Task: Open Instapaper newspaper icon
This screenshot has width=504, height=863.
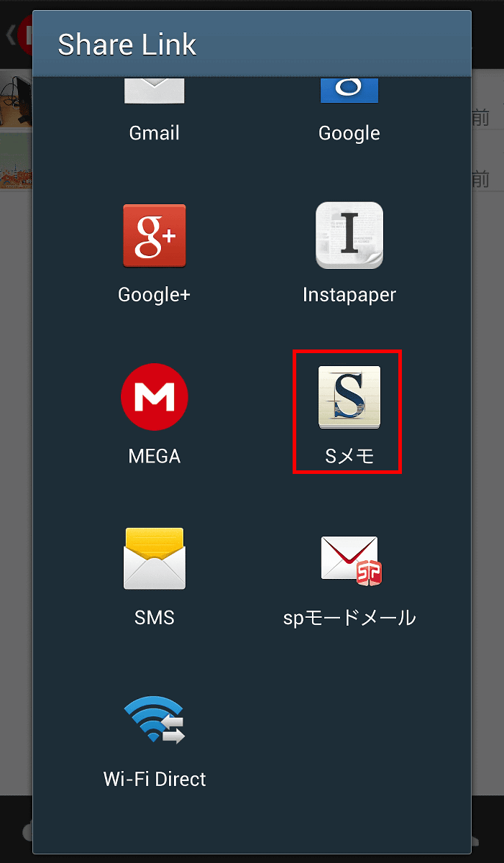Action: 349,236
